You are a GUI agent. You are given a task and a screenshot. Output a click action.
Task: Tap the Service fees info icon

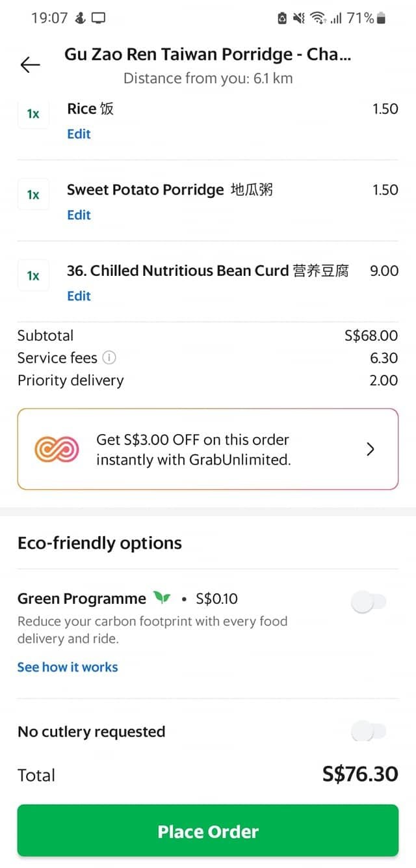110,358
